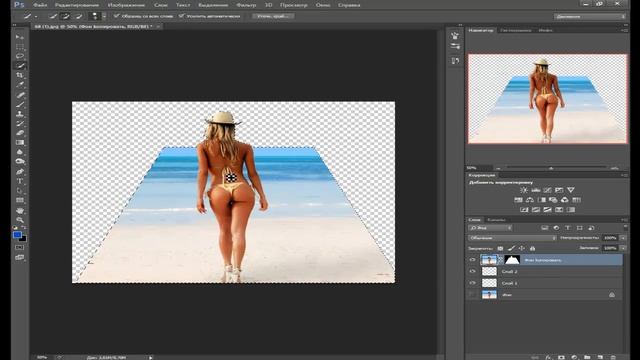Select the Eraser tool
640x360 pixels.
[20, 133]
